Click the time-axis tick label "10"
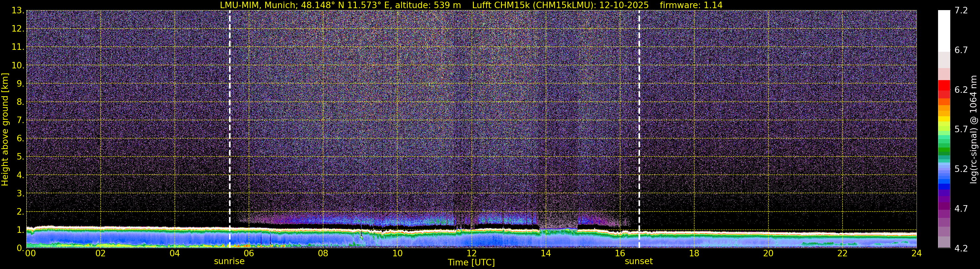The width and height of the screenshot is (980, 269). 397,254
